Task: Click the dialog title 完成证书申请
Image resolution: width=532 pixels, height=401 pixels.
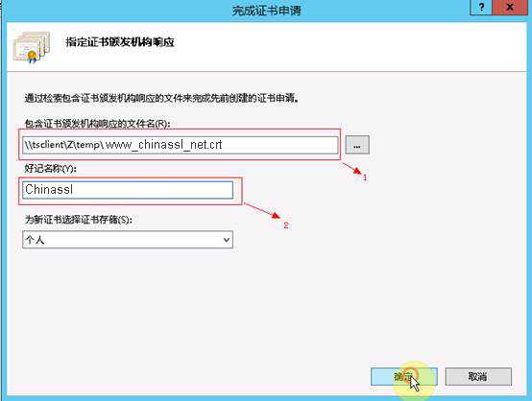Action: (x=266, y=11)
